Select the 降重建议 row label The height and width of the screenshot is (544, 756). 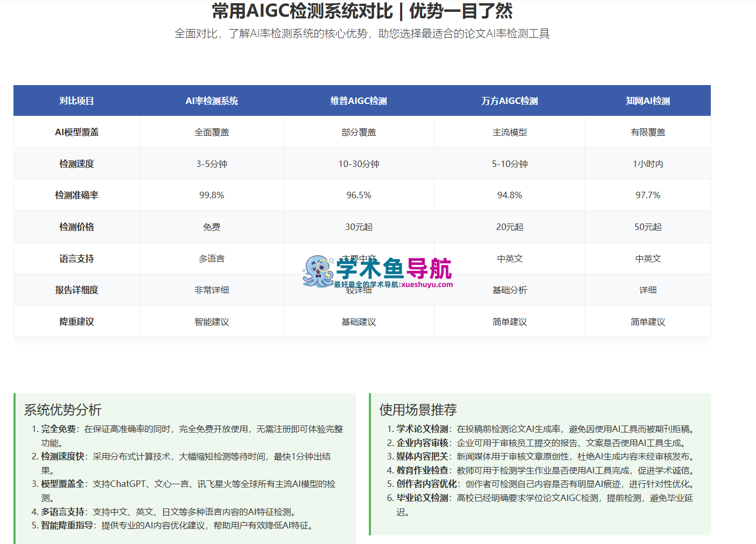(76, 322)
